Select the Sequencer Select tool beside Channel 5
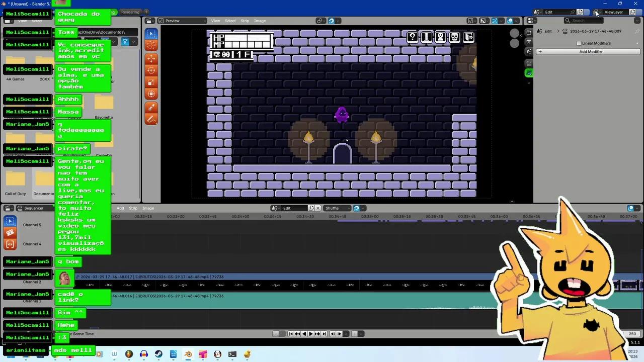Viewport: 644px width, 362px height. click(10, 221)
